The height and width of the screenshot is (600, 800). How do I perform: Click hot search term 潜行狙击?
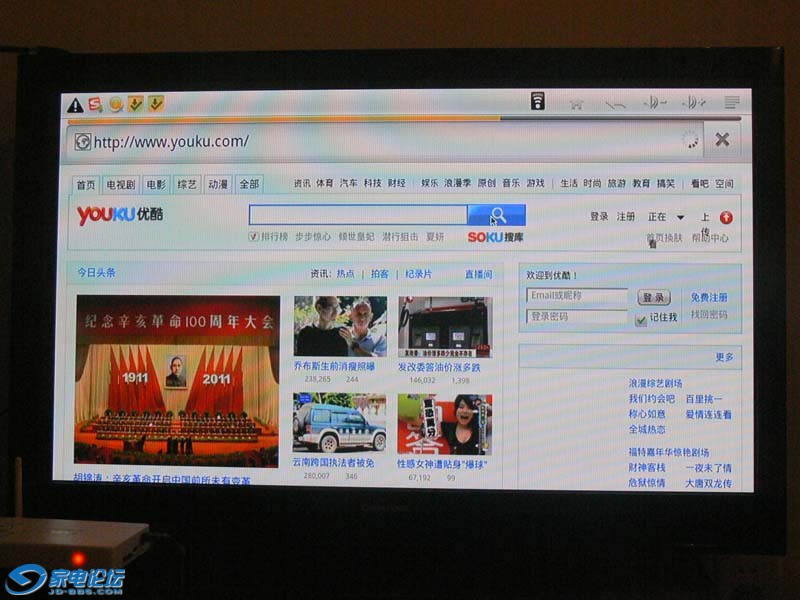click(400, 237)
